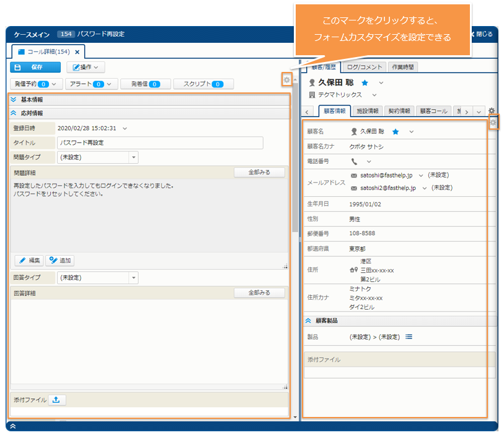Close the コール詳細(154) tab
Screen dimensions: 504x435
point(77,52)
